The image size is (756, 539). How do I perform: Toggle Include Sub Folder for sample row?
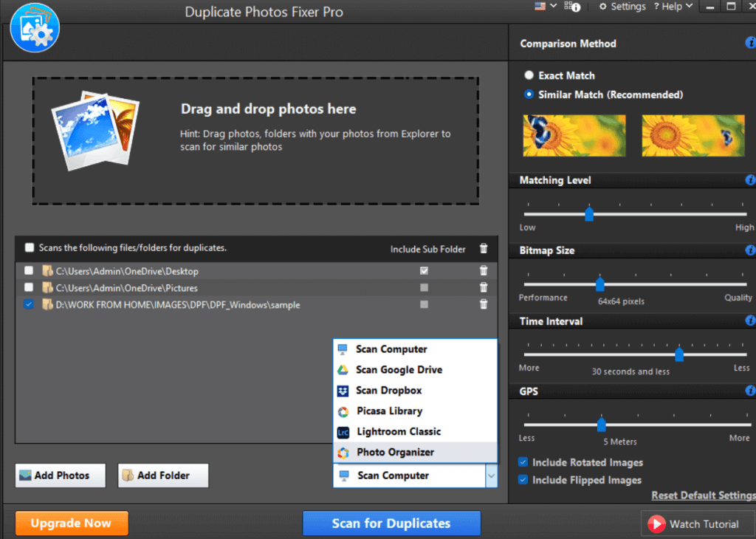pos(424,304)
